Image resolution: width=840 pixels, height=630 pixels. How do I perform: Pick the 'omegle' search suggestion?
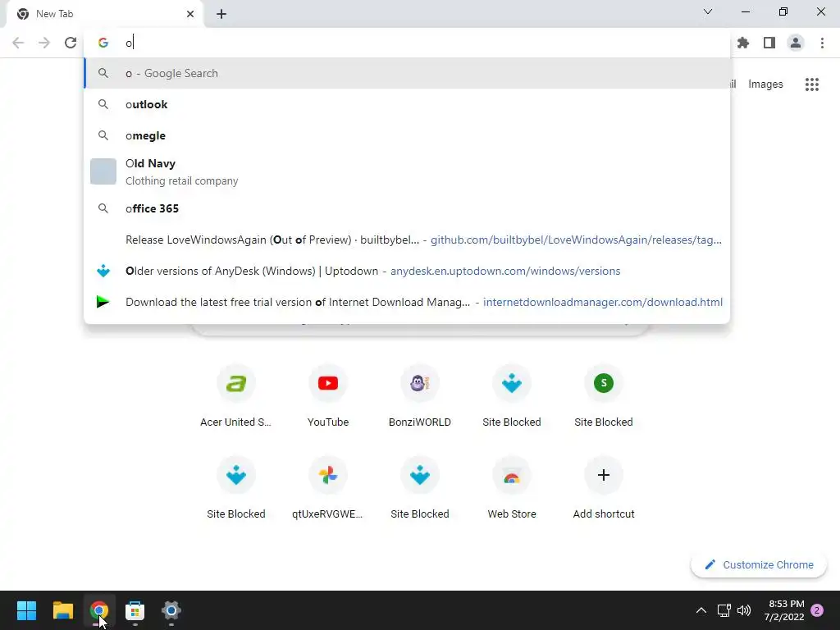point(407,135)
